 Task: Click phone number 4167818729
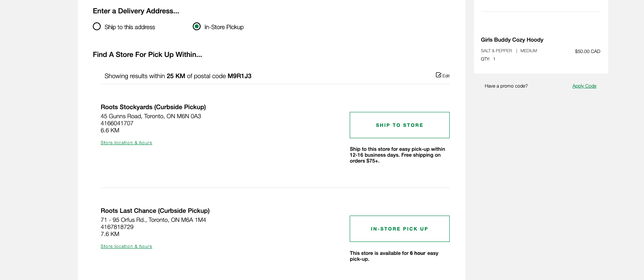click(117, 227)
